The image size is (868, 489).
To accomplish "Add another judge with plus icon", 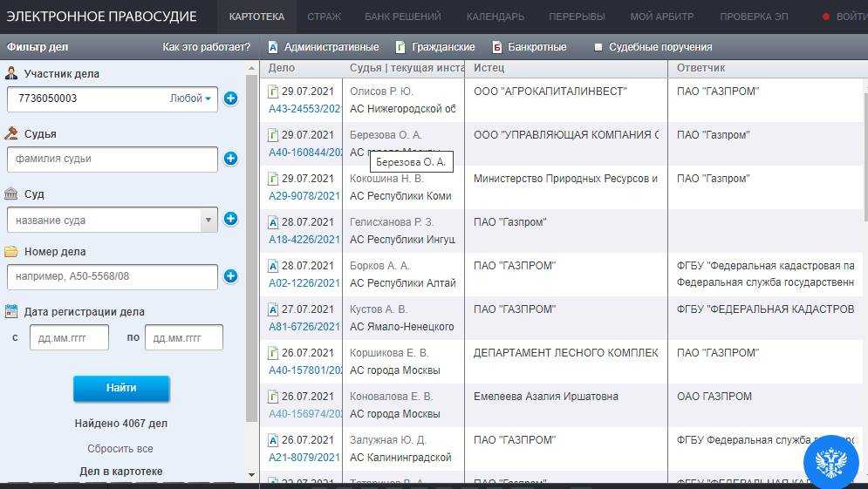I will pos(231,159).
